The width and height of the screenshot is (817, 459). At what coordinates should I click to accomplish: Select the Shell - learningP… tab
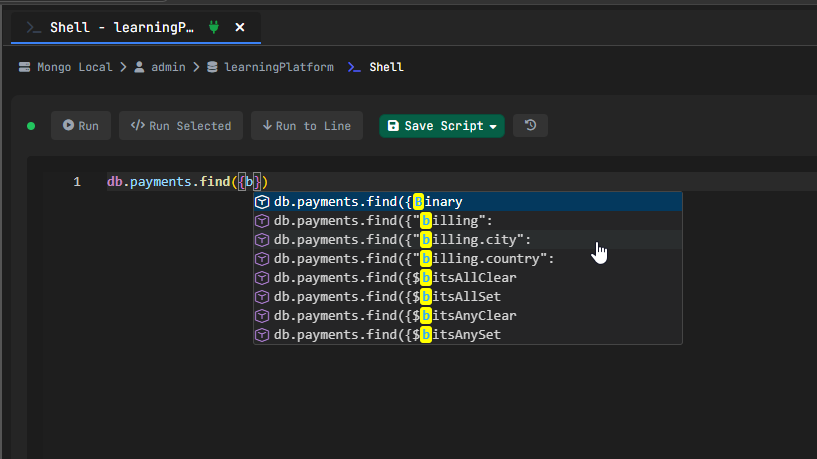(135, 28)
